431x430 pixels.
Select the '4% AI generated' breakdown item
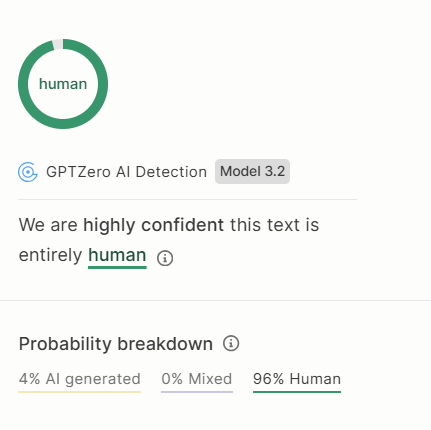coord(80,379)
